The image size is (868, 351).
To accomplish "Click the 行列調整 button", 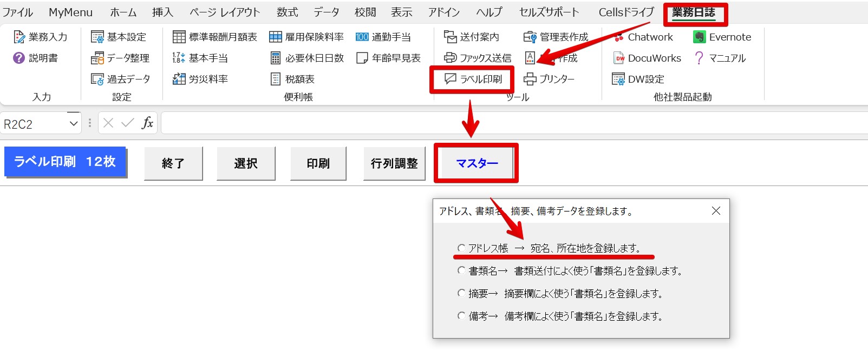I will [394, 163].
